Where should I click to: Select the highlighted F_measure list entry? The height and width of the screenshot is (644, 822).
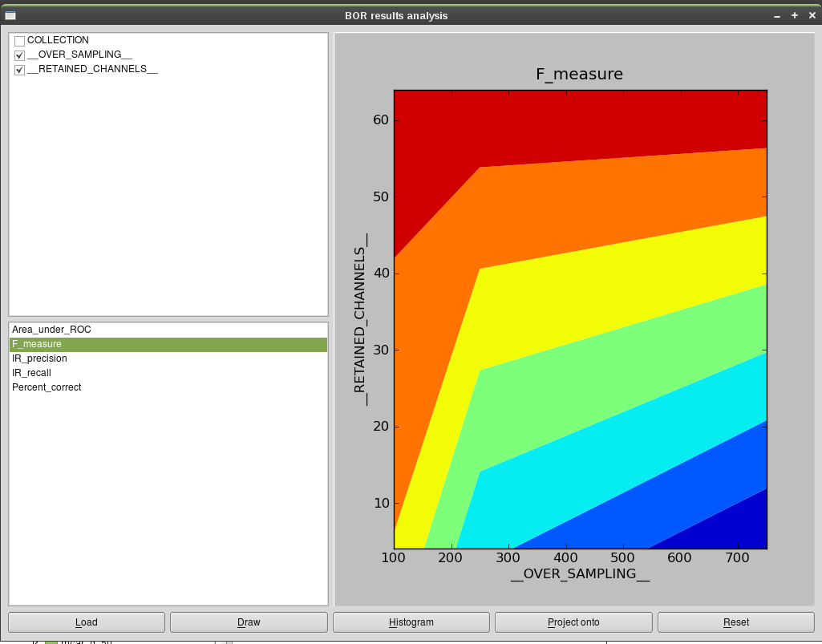pyautogui.click(x=168, y=344)
